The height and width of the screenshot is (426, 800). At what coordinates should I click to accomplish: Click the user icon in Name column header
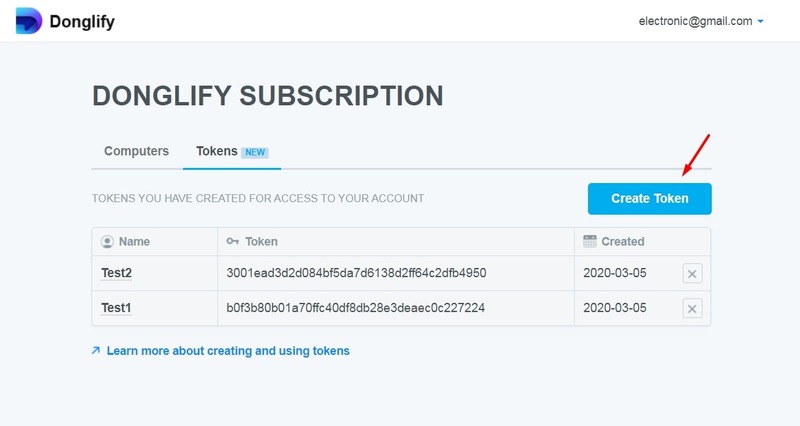107,241
